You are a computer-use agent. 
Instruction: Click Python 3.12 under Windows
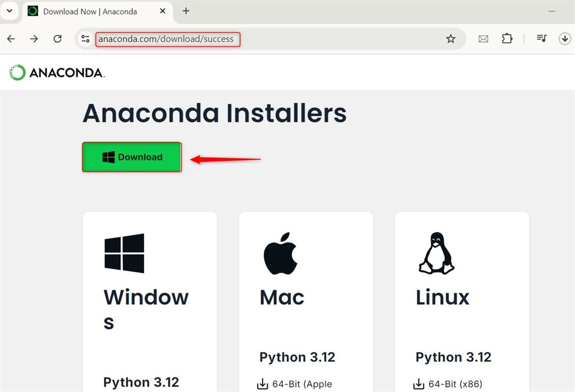141,382
